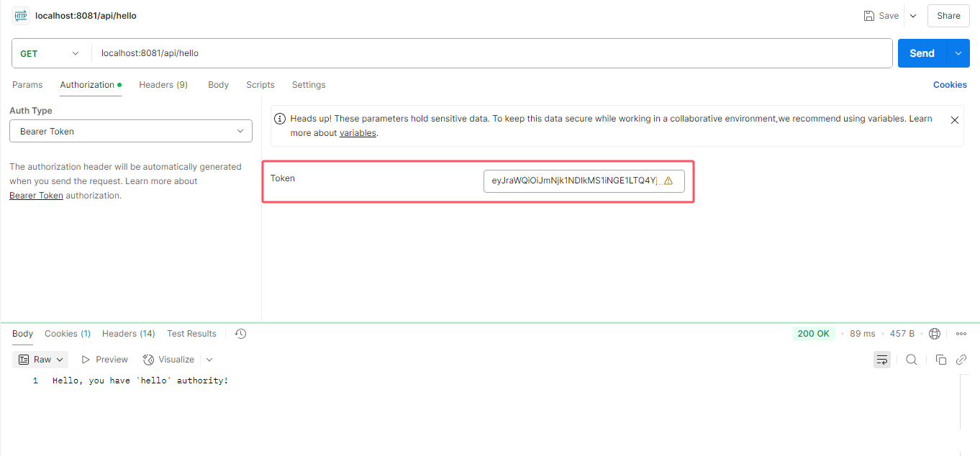The image size is (980, 456).
Task: Open the request Settings tab
Action: pyautogui.click(x=309, y=85)
